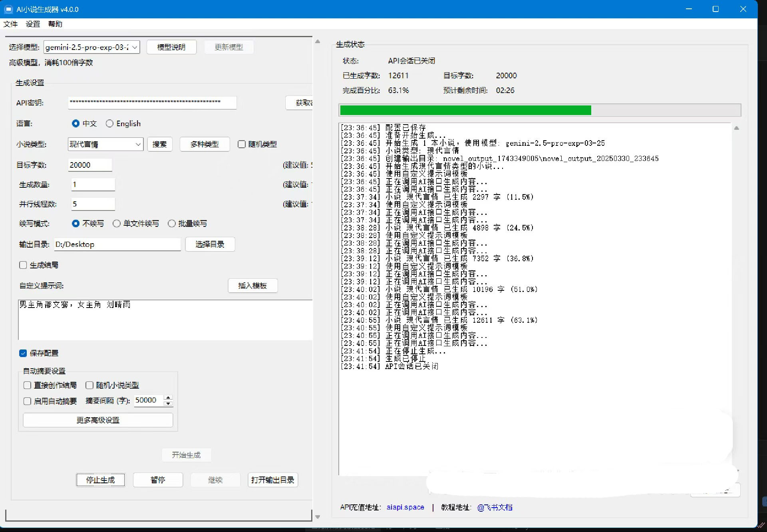Enable the 随机类型 checkbox
Viewport: 767px width, 532px height.
pyautogui.click(x=242, y=144)
